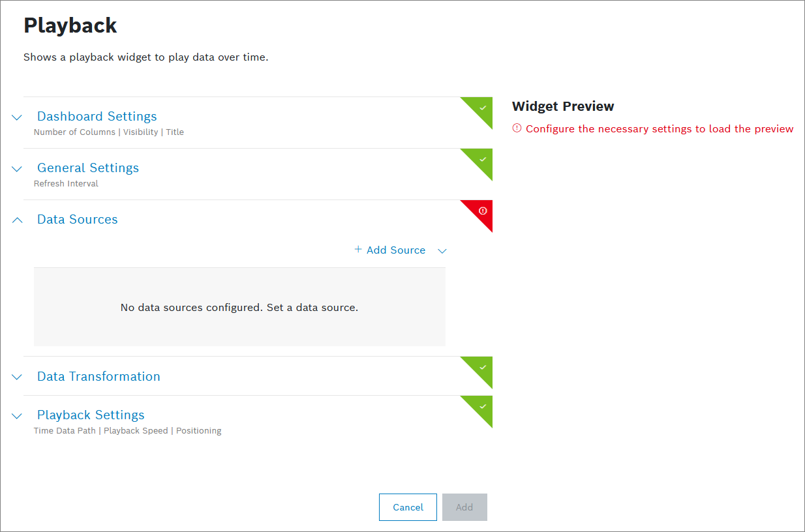Expand the Playback Settings chevron
This screenshot has height=532, width=805.
[x=17, y=416]
